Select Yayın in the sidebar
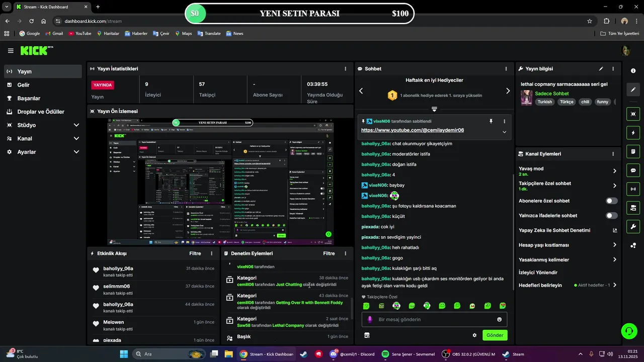644x362 pixels. (43, 71)
